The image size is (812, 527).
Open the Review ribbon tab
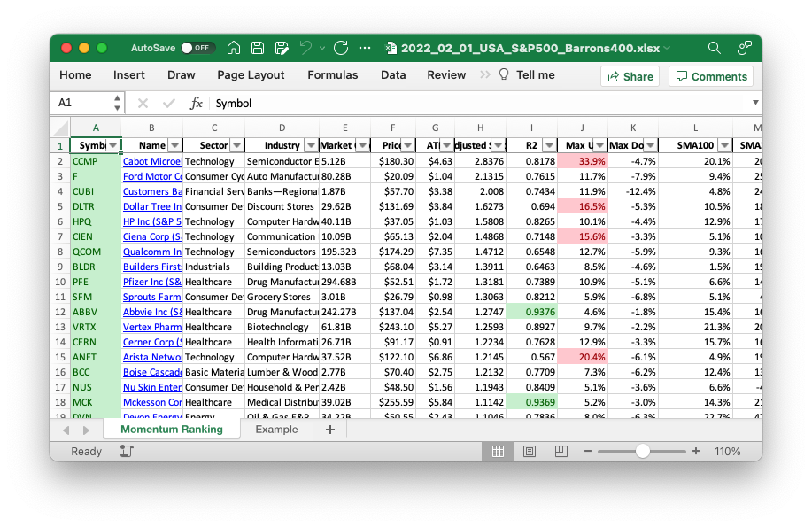(x=446, y=75)
